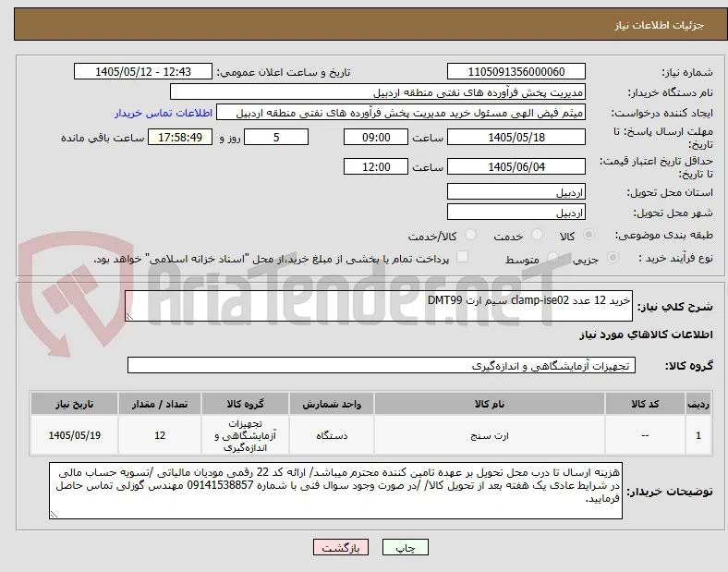The width and height of the screenshot is (728, 572).
Task: Click the کد کالا column header
Action: 645,404
